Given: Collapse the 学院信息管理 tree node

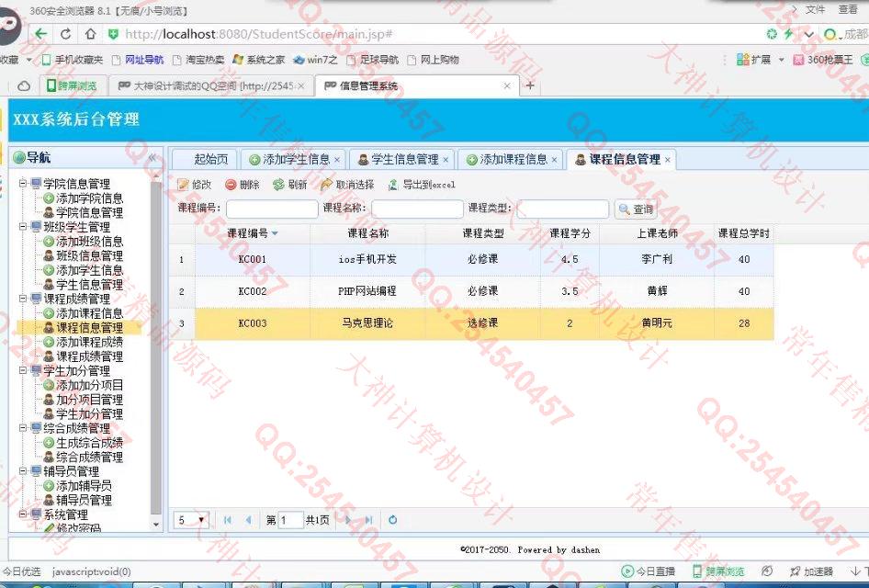Looking at the screenshot, I should (x=23, y=183).
